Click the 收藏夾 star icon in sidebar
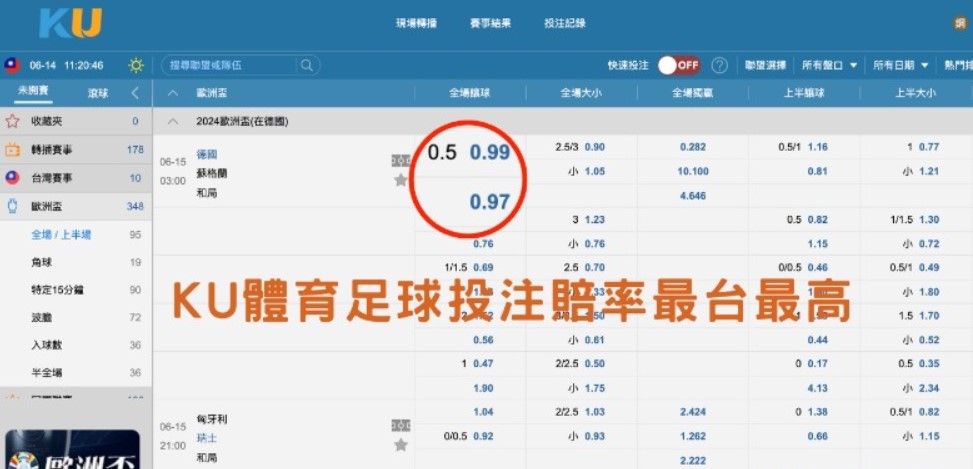973x469 pixels. point(12,121)
